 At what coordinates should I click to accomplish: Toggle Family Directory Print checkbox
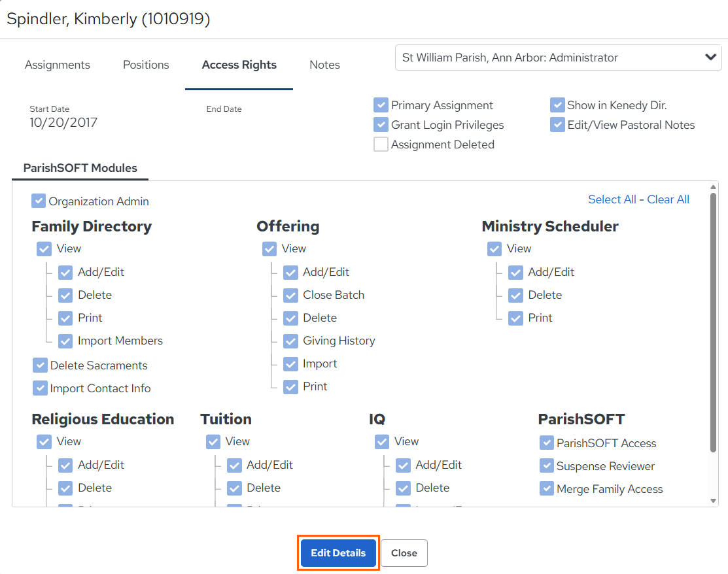(65, 318)
